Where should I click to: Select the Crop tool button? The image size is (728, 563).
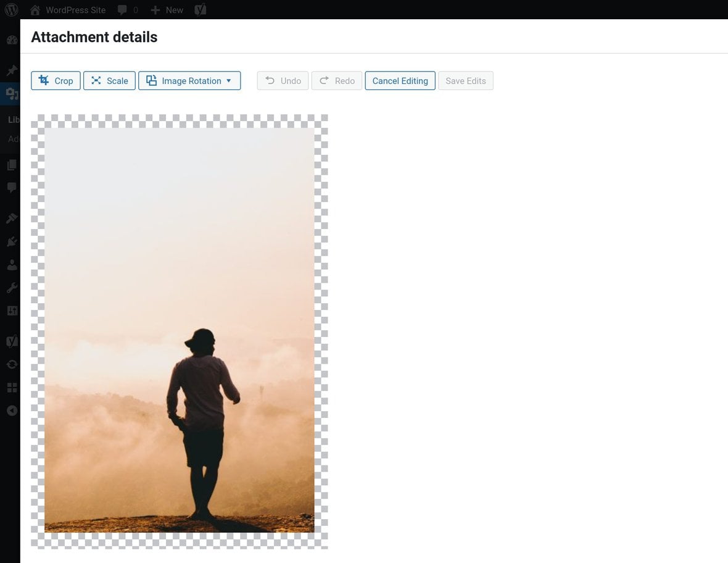point(56,80)
